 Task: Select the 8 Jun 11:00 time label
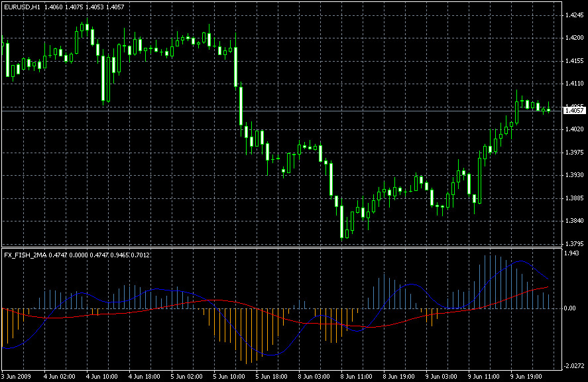click(356, 375)
